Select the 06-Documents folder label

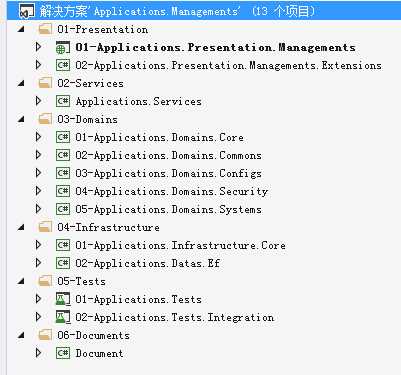pyautogui.click(x=93, y=335)
